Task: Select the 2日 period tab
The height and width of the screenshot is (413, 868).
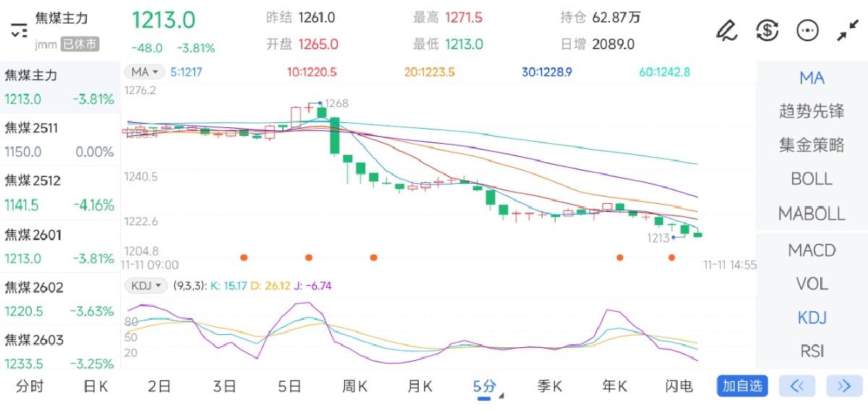Action: (159, 386)
